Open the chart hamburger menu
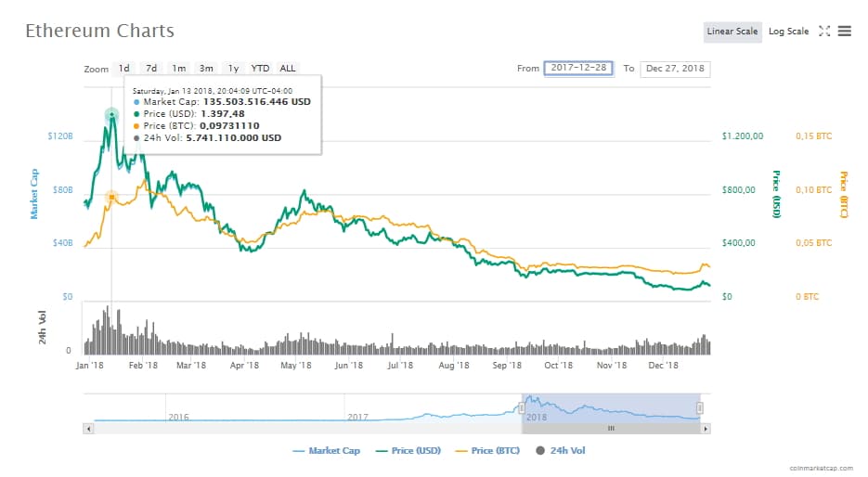This screenshot has width=868, height=477. click(844, 32)
